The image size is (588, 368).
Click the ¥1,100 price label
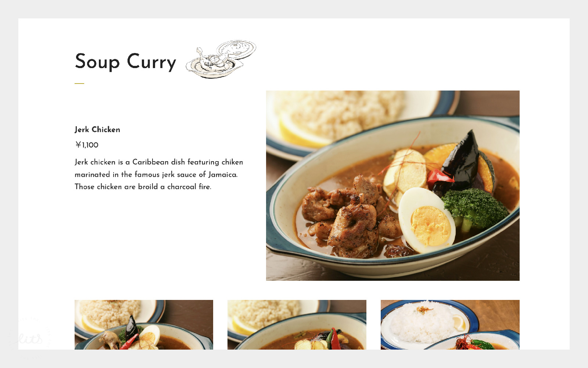coord(87,145)
